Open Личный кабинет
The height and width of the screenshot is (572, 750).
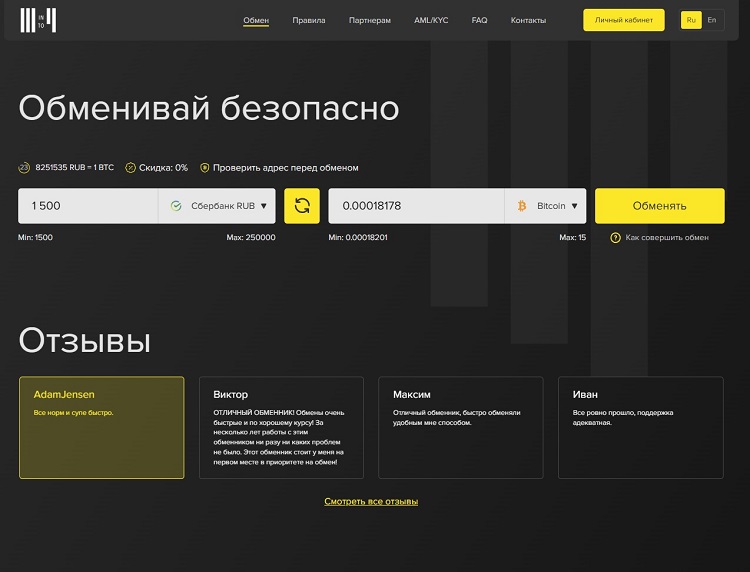coord(623,20)
